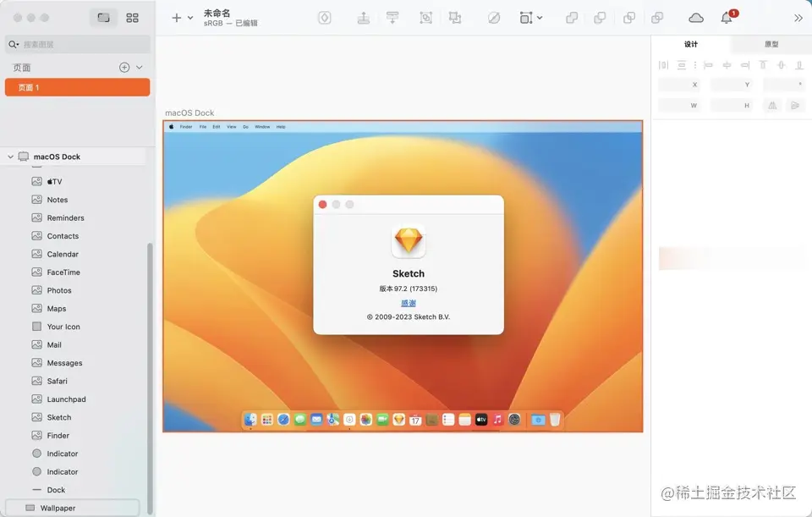Viewport: 812px width, 517px height.
Task: Click the distribute vertically icon
Action: [x=682, y=65]
